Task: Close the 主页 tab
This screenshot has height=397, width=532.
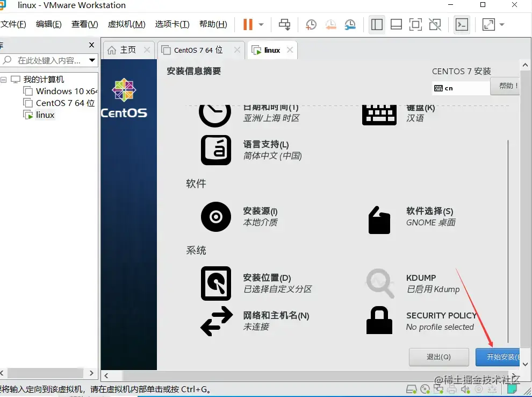Action: tap(147, 50)
